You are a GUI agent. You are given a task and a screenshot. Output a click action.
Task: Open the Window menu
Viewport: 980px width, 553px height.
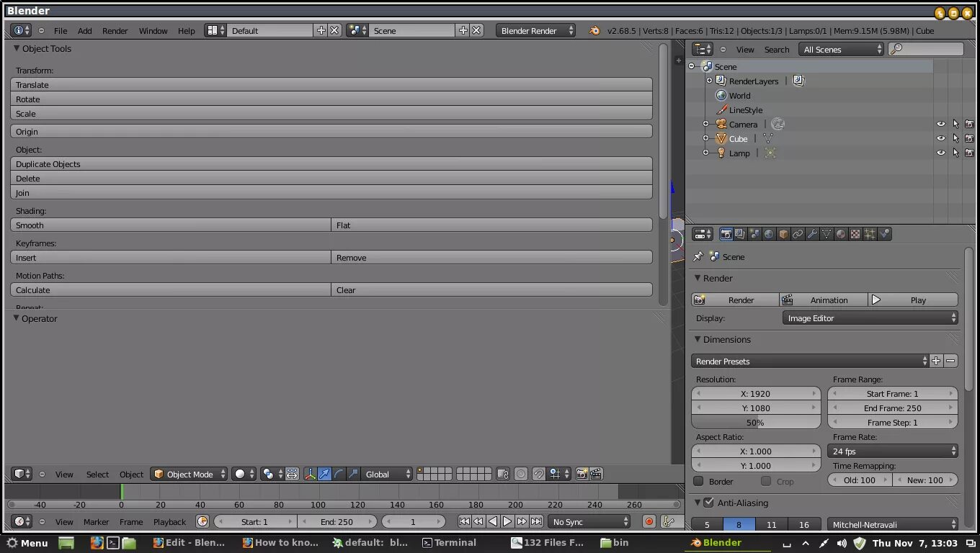click(153, 31)
